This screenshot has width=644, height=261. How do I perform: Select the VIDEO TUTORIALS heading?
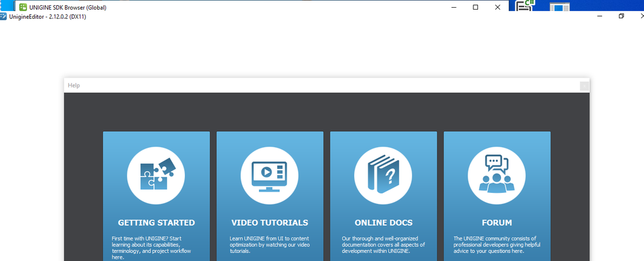click(x=270, y=223)
